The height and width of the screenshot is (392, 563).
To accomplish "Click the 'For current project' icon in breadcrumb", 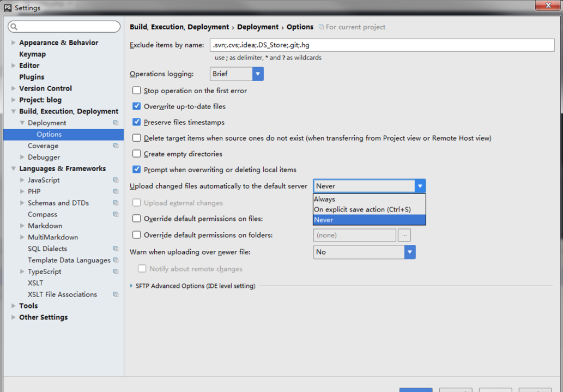I will pyautogui.click(x=322, y=27).
